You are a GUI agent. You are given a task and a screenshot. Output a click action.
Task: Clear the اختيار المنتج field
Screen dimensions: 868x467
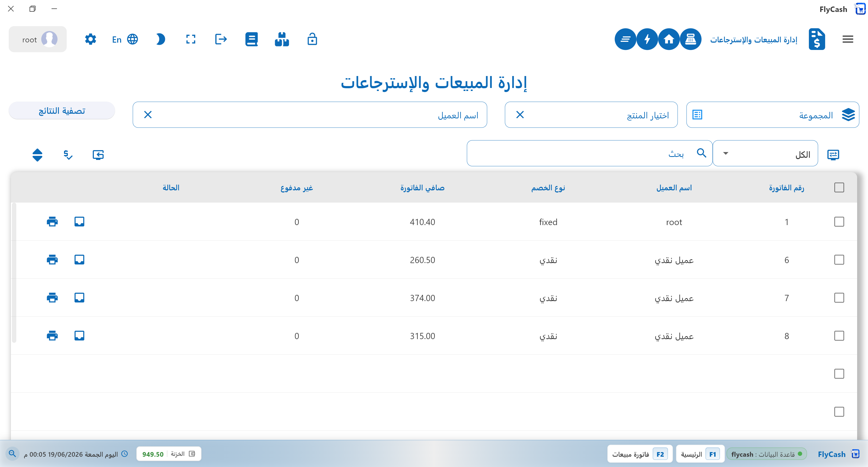[x=520, y=115]
